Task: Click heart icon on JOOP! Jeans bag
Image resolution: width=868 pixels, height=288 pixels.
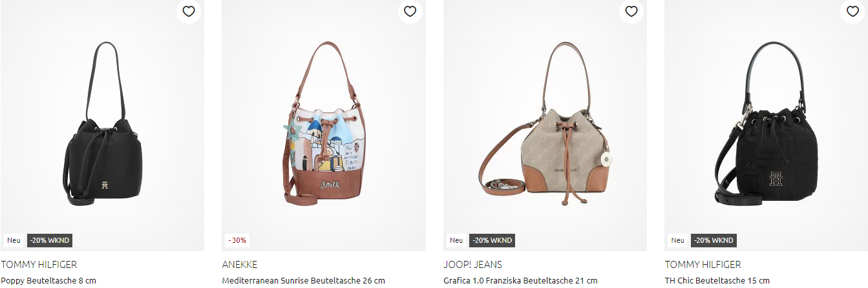Action: (631, 11)
